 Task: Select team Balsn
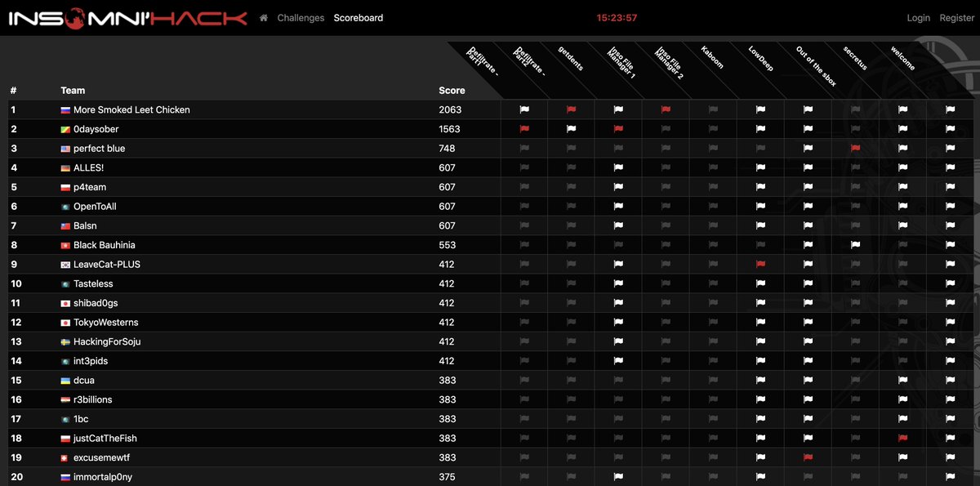pyautogui.click(x=85, y=225)
